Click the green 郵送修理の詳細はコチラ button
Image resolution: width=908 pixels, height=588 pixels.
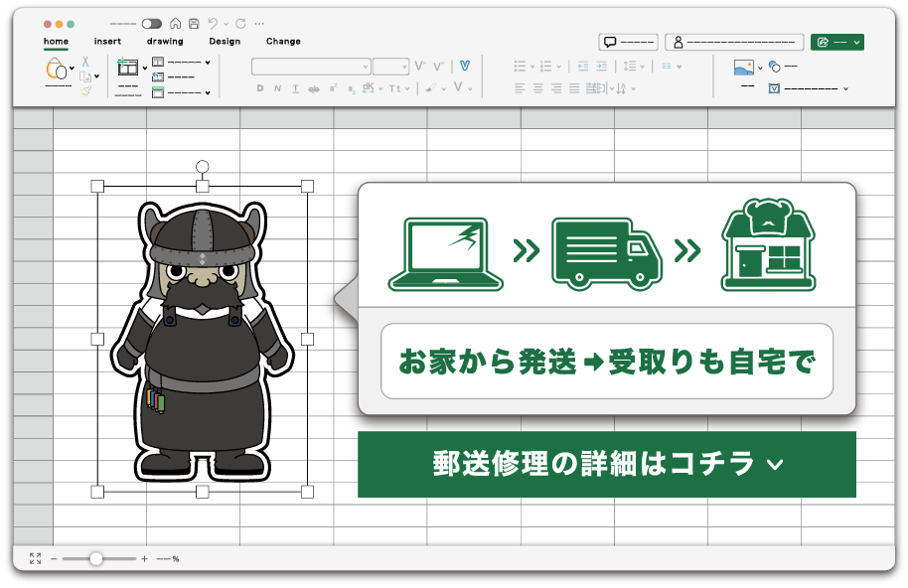[x=606, y=464]
